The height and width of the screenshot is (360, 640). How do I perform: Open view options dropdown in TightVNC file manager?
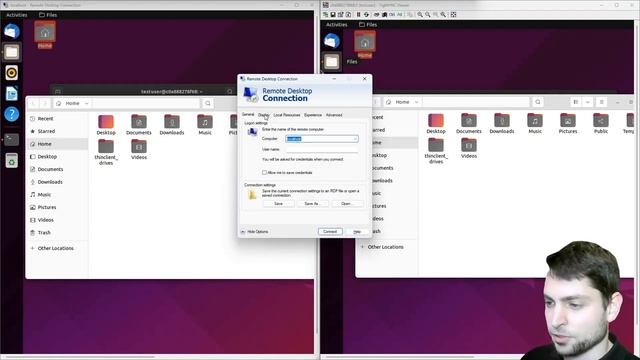tap(587, 102)
